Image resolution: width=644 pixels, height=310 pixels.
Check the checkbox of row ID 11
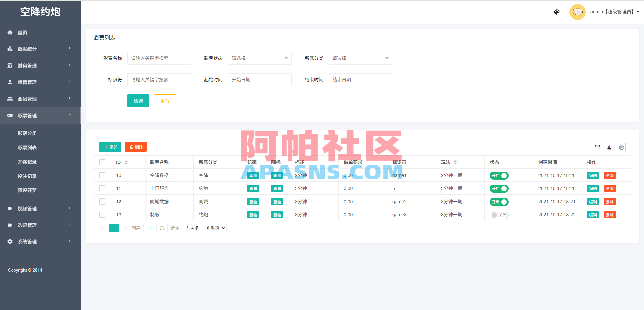[102, 188]
